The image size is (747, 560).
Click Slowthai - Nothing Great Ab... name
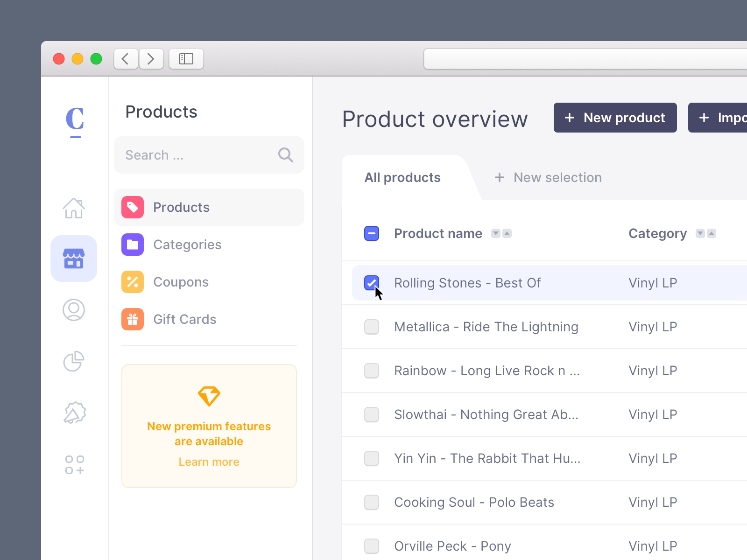click(x=486, y=414)
